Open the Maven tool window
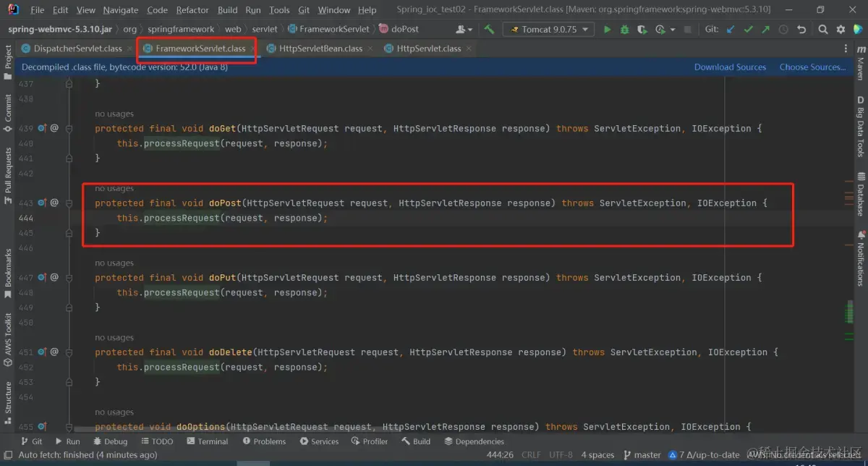Screen dimensions: 868x466 861,62
